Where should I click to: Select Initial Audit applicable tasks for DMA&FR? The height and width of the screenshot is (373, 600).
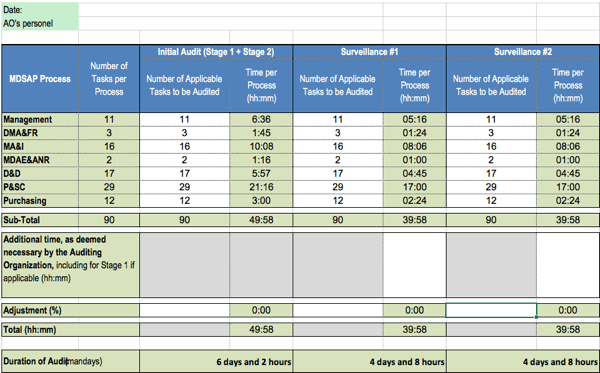pos(184,133)
